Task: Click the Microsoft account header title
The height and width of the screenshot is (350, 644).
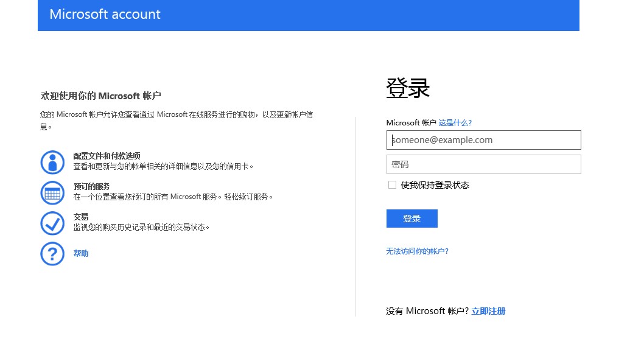Action: (105, 15)
